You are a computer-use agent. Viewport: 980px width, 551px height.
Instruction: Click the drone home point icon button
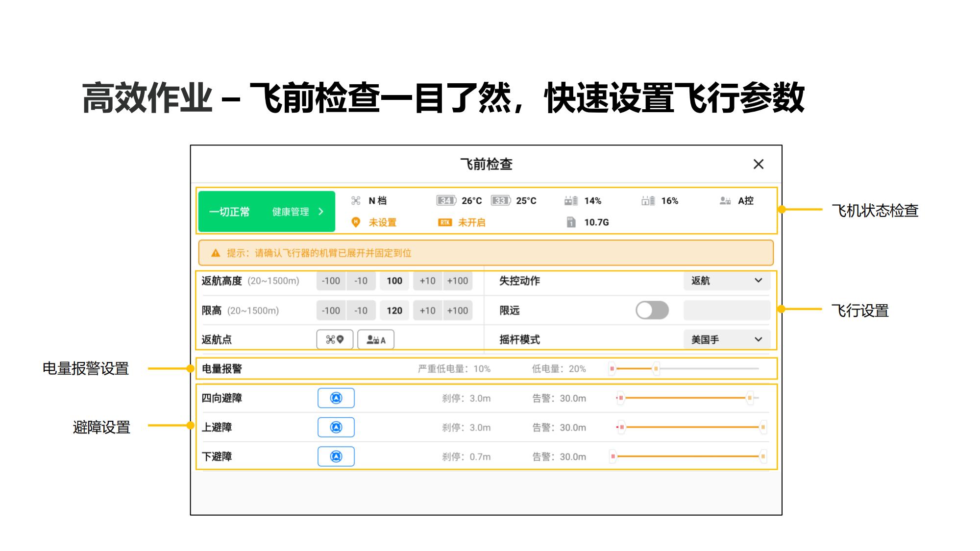(x=335, y=339)
